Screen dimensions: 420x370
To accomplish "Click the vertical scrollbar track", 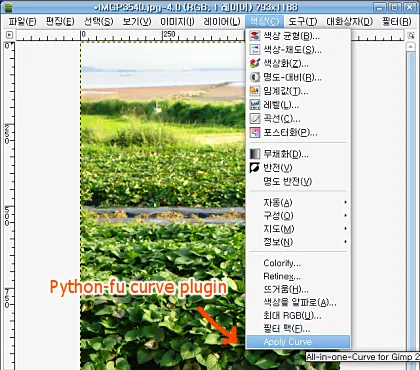I will tap(411, 211).
